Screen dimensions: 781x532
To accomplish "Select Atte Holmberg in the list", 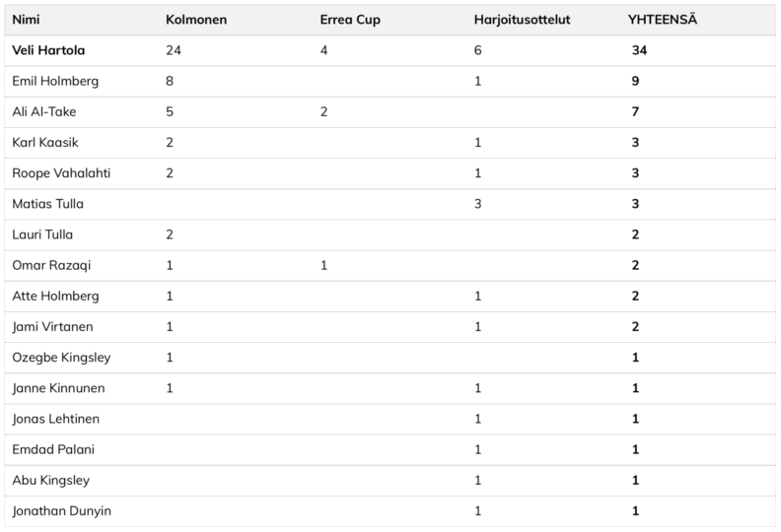I will click(x=55, y=296).
